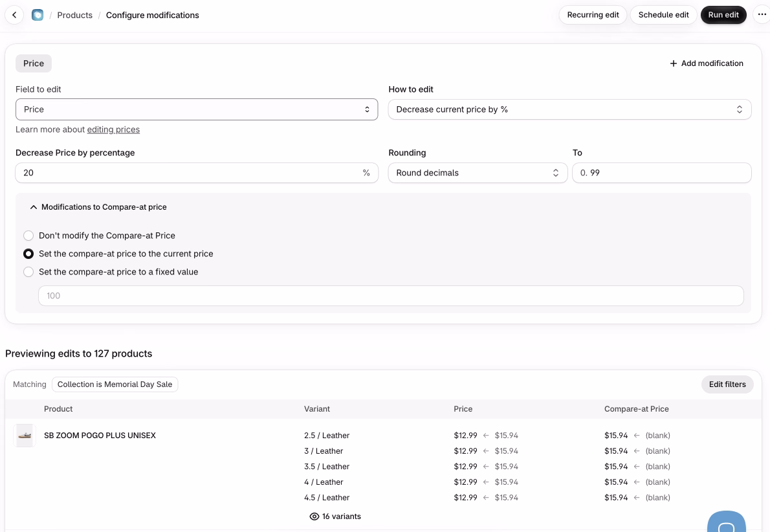Open the Field to edit dropdown

tap(197, 109)
